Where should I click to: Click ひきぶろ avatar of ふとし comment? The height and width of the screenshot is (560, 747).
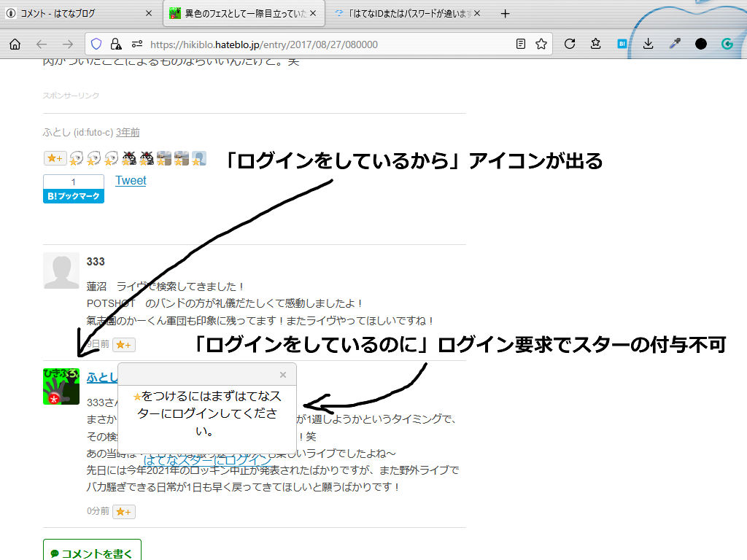pyautogui.click(x=61, y=386)
